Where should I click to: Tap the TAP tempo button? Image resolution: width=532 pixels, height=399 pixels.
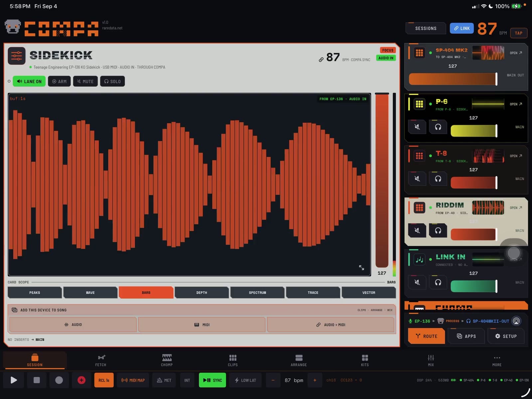coord(519,33)
